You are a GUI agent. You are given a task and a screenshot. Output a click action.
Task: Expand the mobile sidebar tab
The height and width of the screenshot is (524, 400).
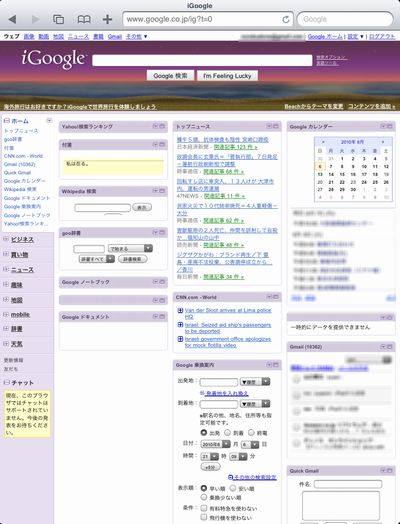pyautogui.click(x=6, y=314)
